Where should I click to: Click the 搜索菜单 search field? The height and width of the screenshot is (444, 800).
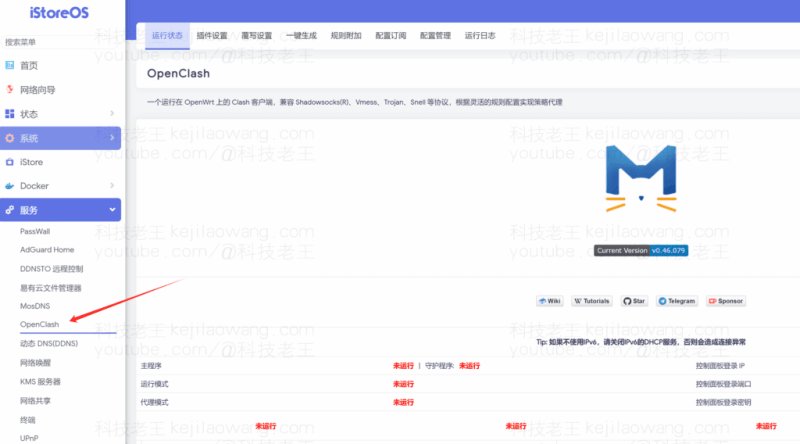(61, 42)
